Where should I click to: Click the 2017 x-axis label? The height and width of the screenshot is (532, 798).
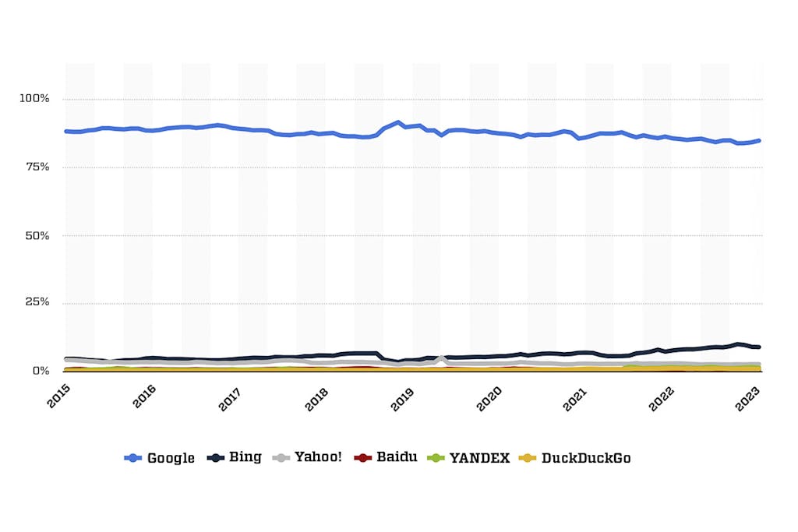pos(231,395)
